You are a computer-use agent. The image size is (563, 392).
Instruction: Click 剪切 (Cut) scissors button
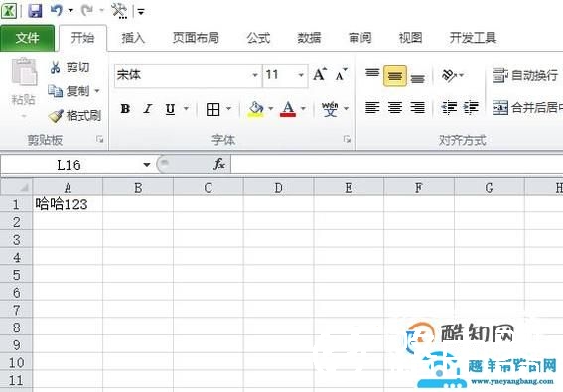point(70,67)
